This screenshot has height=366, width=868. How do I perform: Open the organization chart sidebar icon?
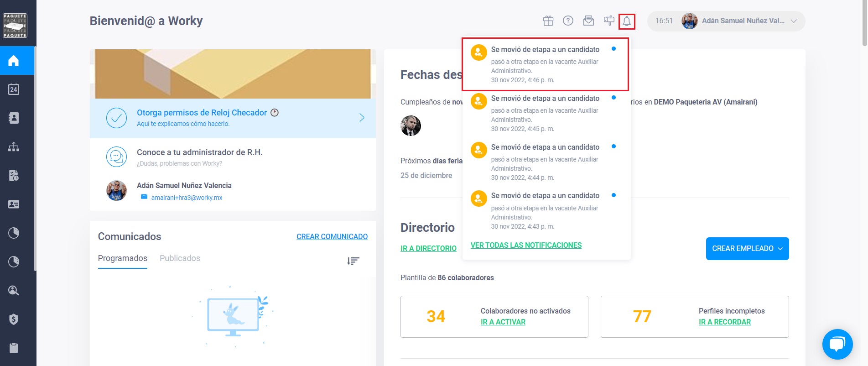point(14,147)
